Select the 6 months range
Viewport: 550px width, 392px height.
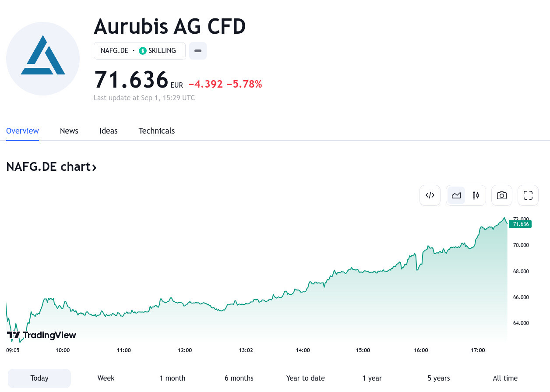coord(239,378)
